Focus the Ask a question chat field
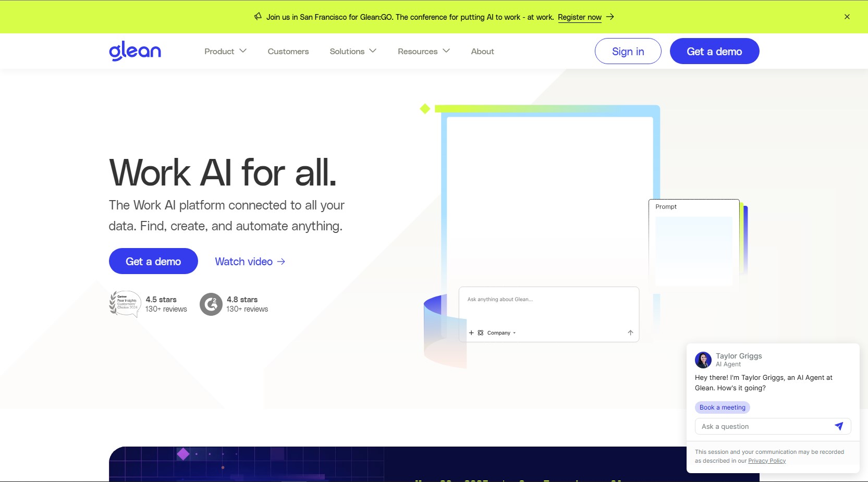This screenshot has height=482, width=868. tap(764, 426)
